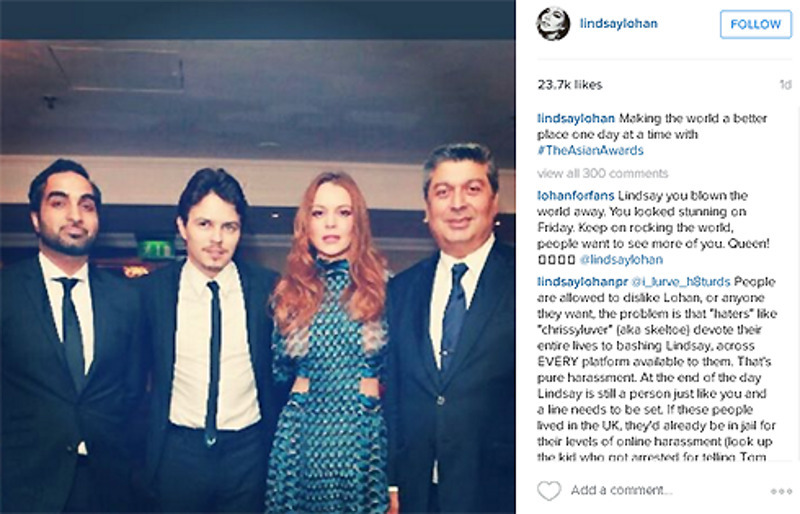This screenshot has width=800, height=514.
Task: Open the lindsaylohan profile avatar
Action: 553,23
